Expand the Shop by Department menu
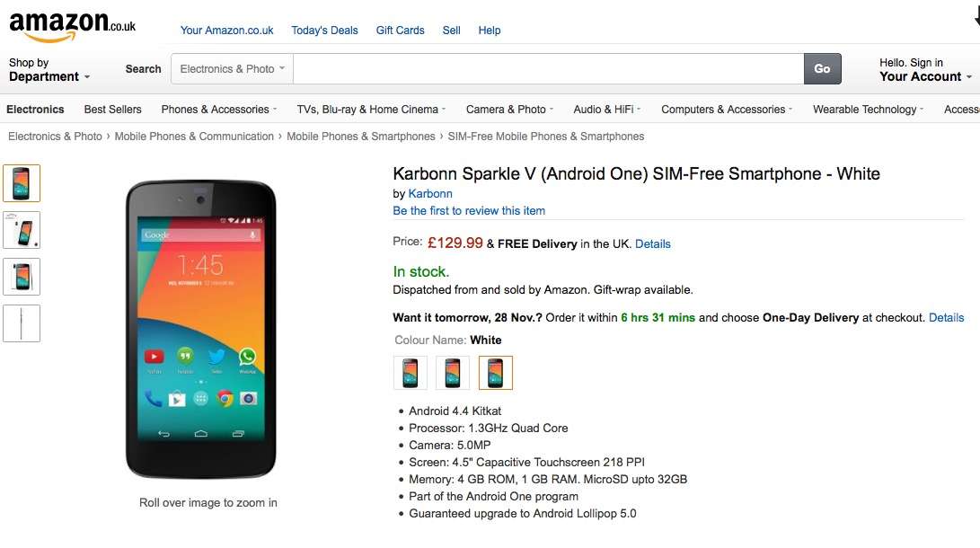 (x=49, y=70)
